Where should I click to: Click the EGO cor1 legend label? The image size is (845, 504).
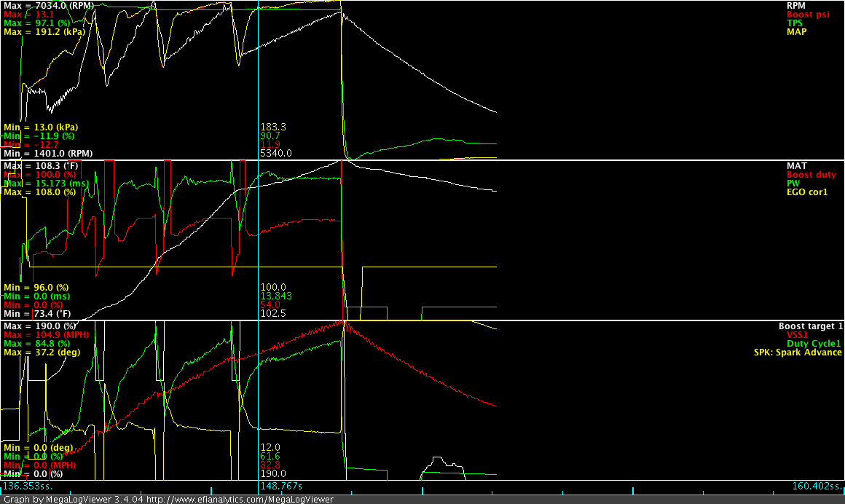(x=814, y=192)
